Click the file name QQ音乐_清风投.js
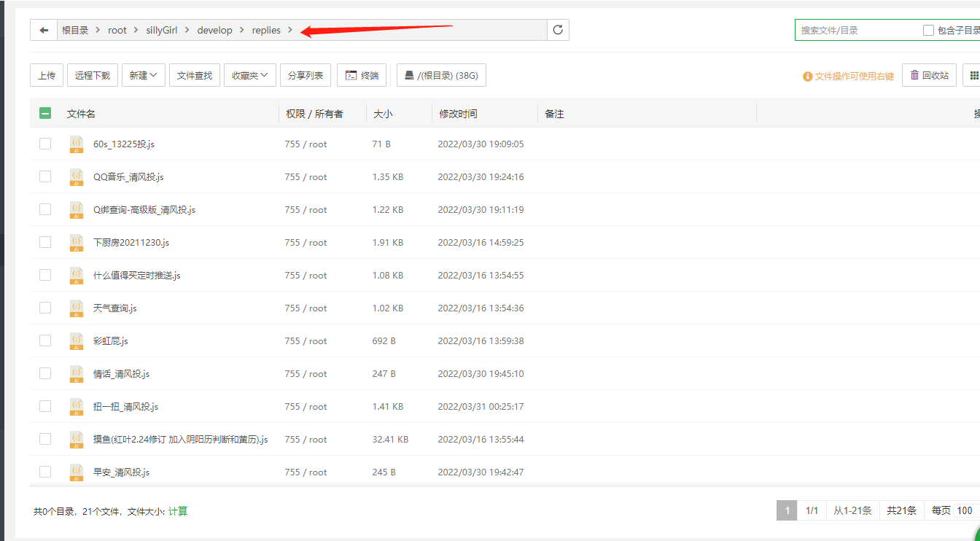The width and height of the screenshot is (980, 541). 128,177
